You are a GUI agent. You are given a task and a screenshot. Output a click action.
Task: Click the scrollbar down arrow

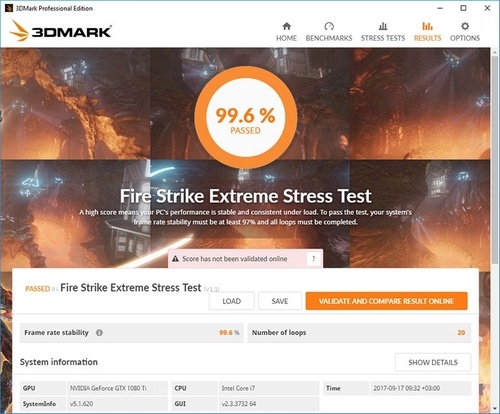495,408
